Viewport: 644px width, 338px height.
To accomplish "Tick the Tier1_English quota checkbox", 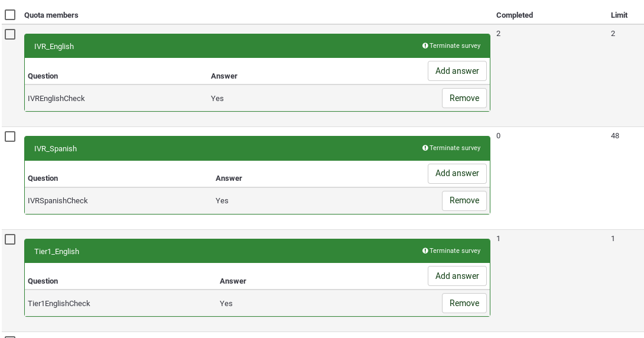I will [x=10, y=239].
